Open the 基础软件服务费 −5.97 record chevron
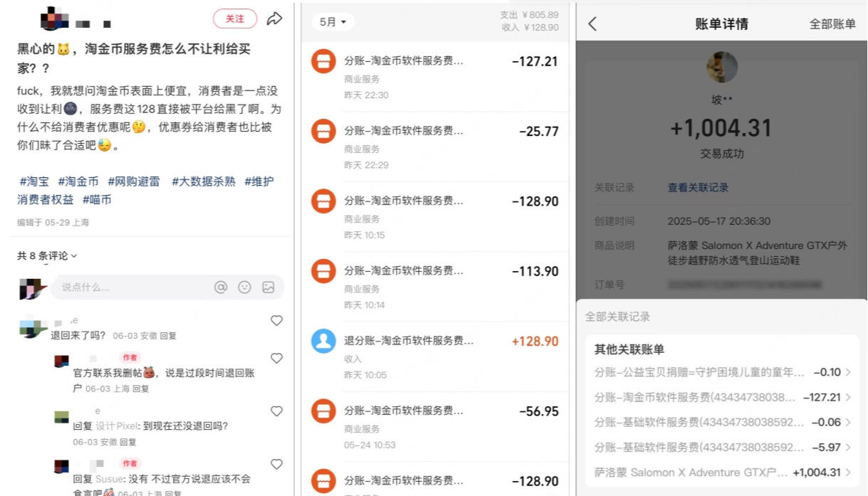Viewport: 868px width, 496px height. click(x=847, y=447)
